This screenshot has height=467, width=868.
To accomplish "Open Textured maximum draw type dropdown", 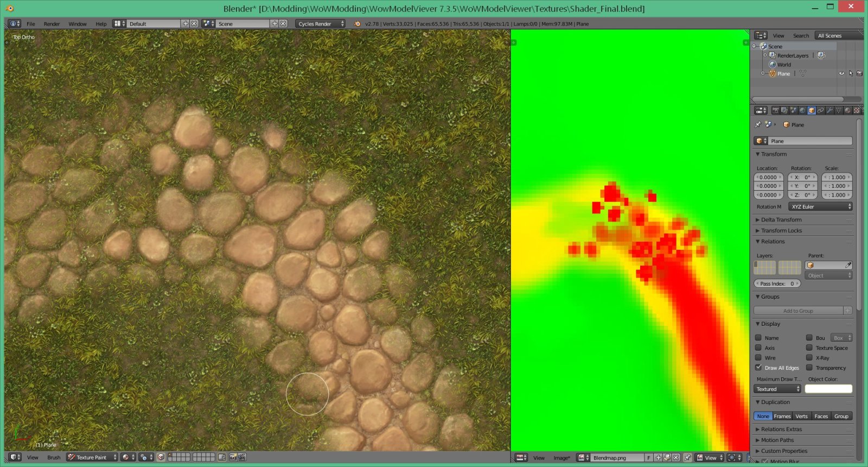I will (777, 389).
